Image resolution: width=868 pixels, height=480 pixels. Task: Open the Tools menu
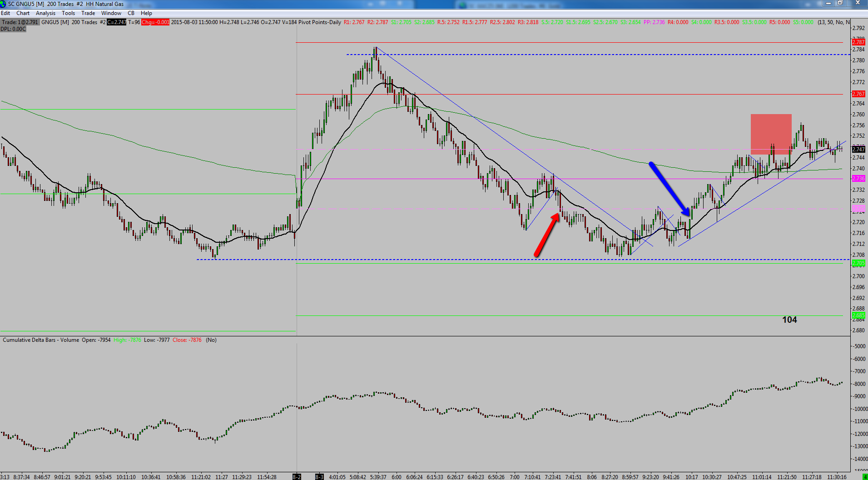pyautogui.click(x=68, y=13)
